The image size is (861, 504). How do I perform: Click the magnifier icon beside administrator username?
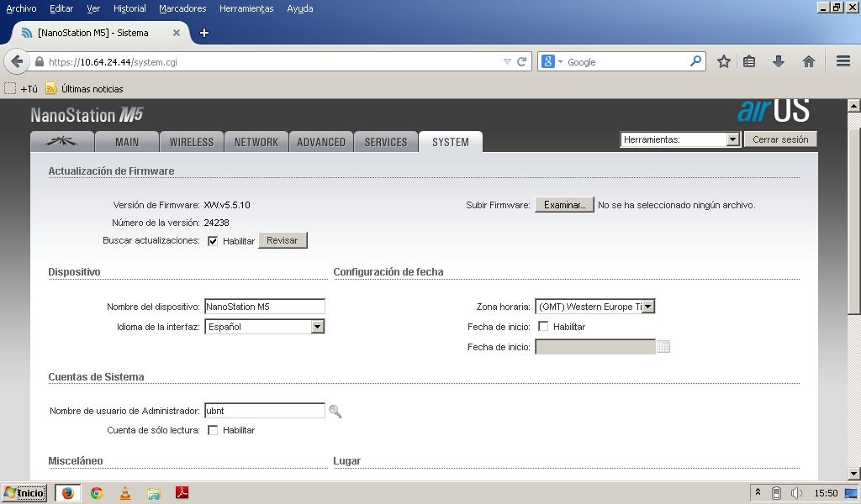click(335, 411)
